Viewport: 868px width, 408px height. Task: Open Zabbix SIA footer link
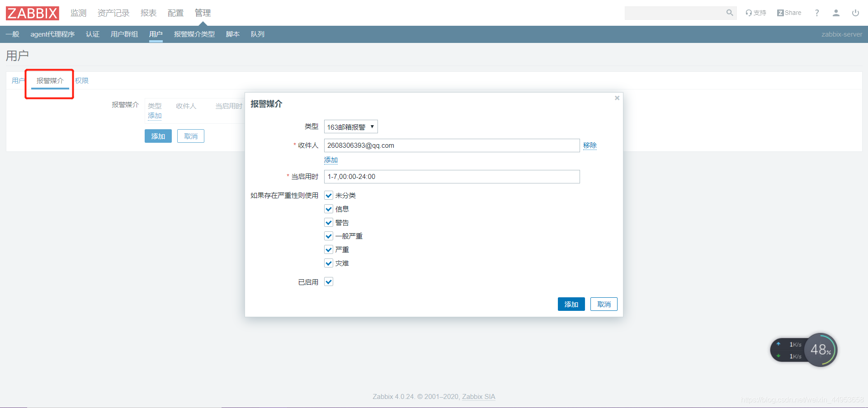[479, 397]
